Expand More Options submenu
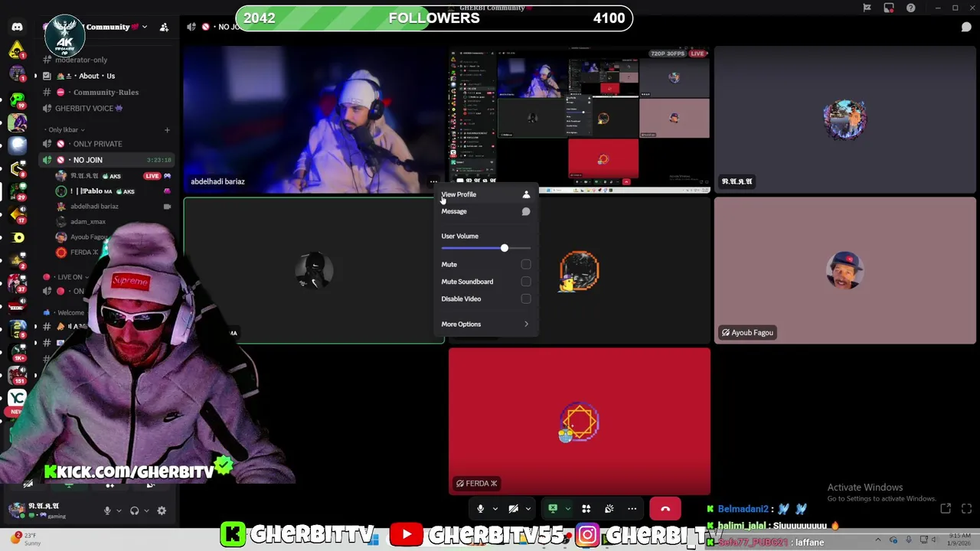This screenshot has width=980, height=551. (485, 324)
